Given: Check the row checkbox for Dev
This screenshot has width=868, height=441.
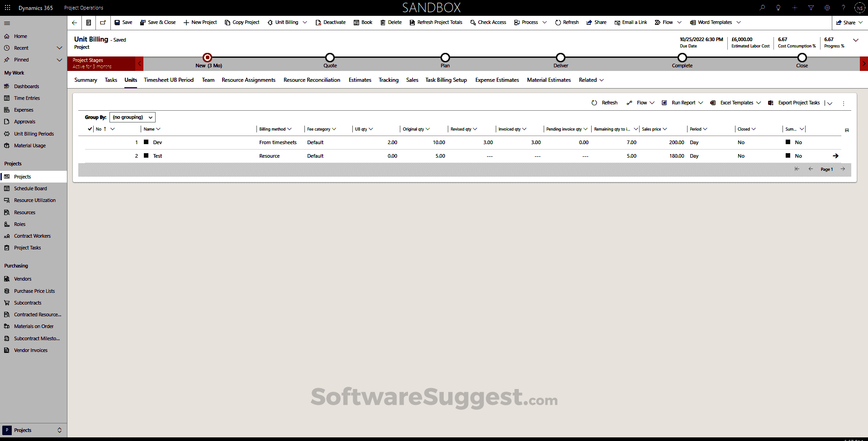Looking at the screenshot, I should [146, 142].
